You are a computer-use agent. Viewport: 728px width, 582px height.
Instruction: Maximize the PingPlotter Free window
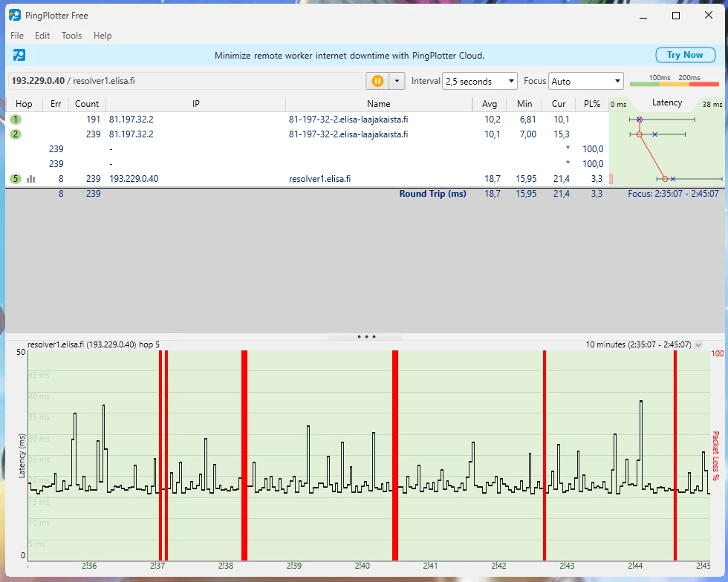pyautogui.click(x=676, y=16)
